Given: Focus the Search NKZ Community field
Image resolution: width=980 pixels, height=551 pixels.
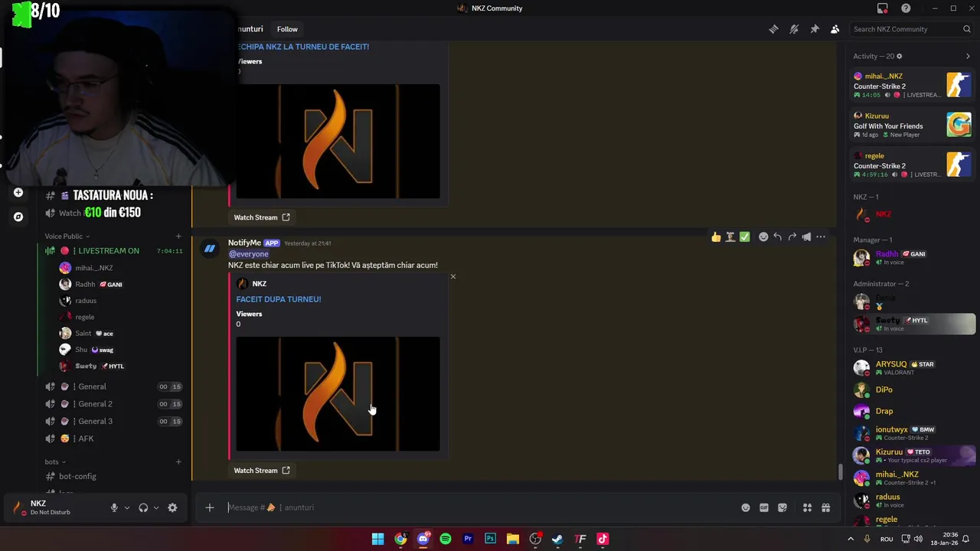Looking at the screenshot, I should pos(911,29).
